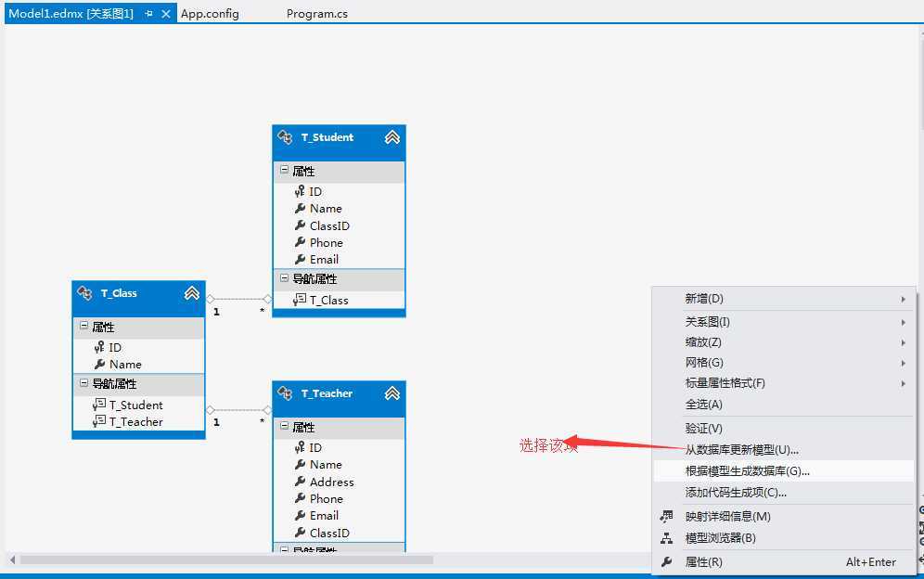Collapse the T_Teacher entity with chevron icon
Viewport: 924px width, 579px height.
click(391, 393)
